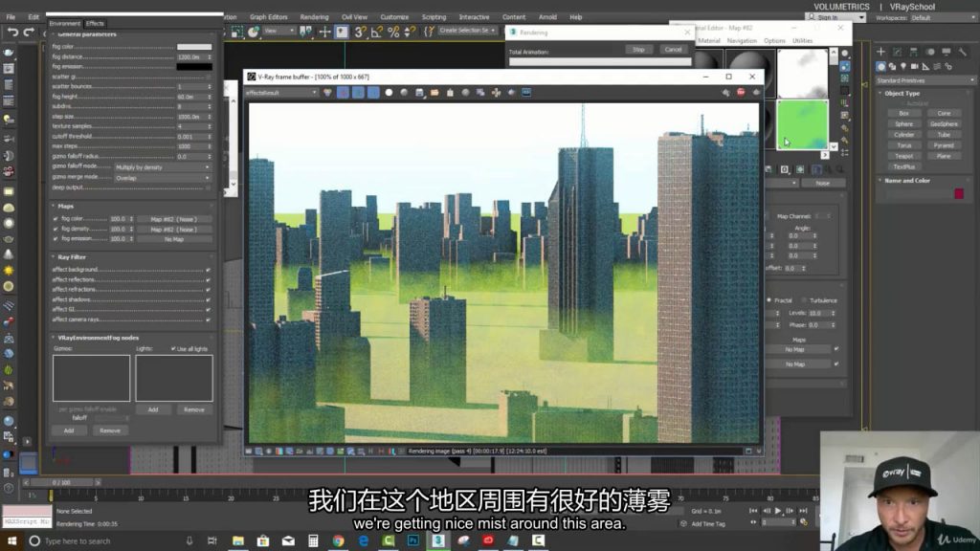This screenshot has width=980, height=551.
Task: Select the Move transform tool
Action: pos(324,32)
